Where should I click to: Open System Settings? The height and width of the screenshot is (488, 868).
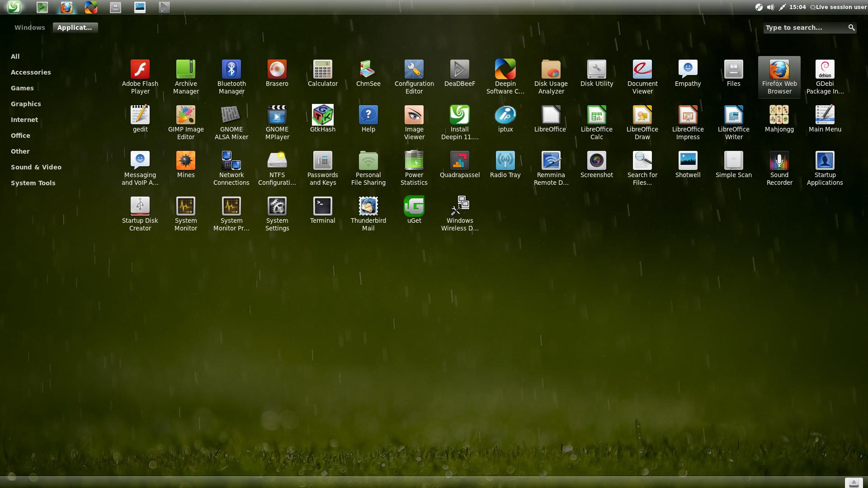tap(277, 214)
